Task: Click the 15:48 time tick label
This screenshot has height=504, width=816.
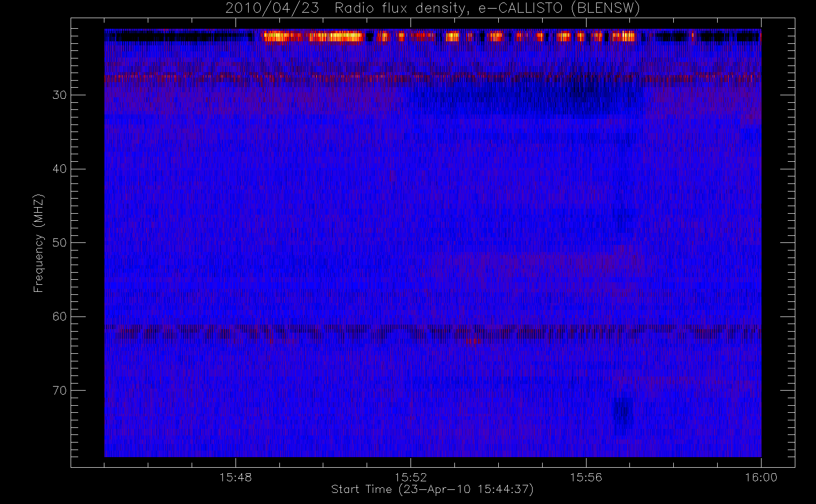Action: point(236,477)
